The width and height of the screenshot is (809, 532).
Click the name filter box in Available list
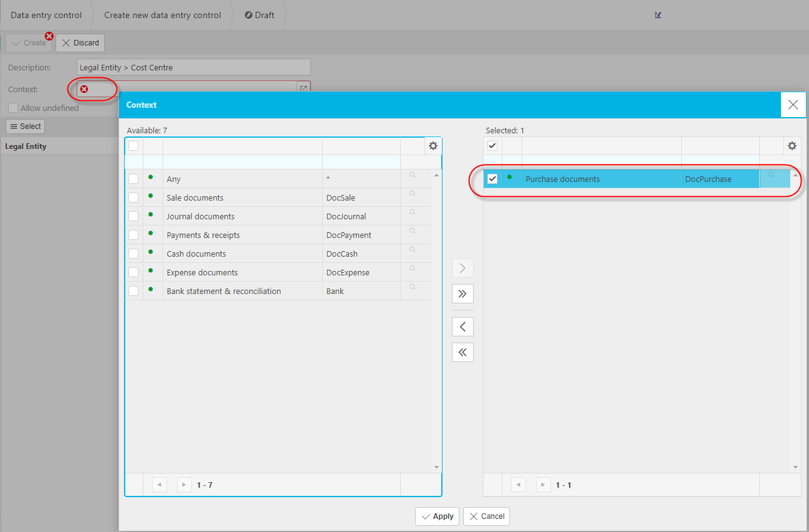[242, 162]
